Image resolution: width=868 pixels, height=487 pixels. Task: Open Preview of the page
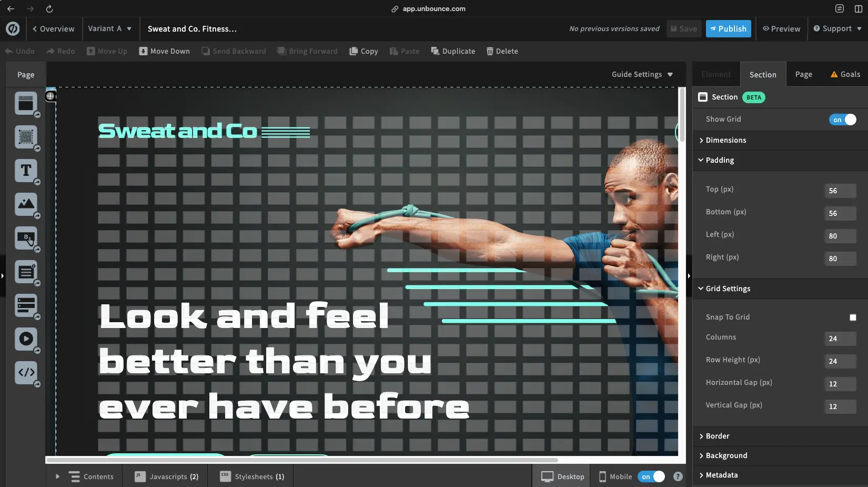(x=781, y=28)
